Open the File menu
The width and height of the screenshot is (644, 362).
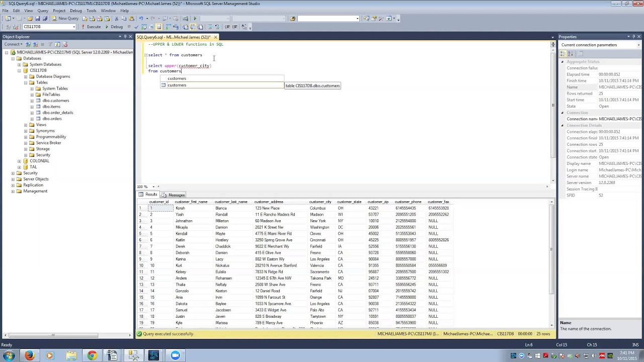click(x=5, y=11)
